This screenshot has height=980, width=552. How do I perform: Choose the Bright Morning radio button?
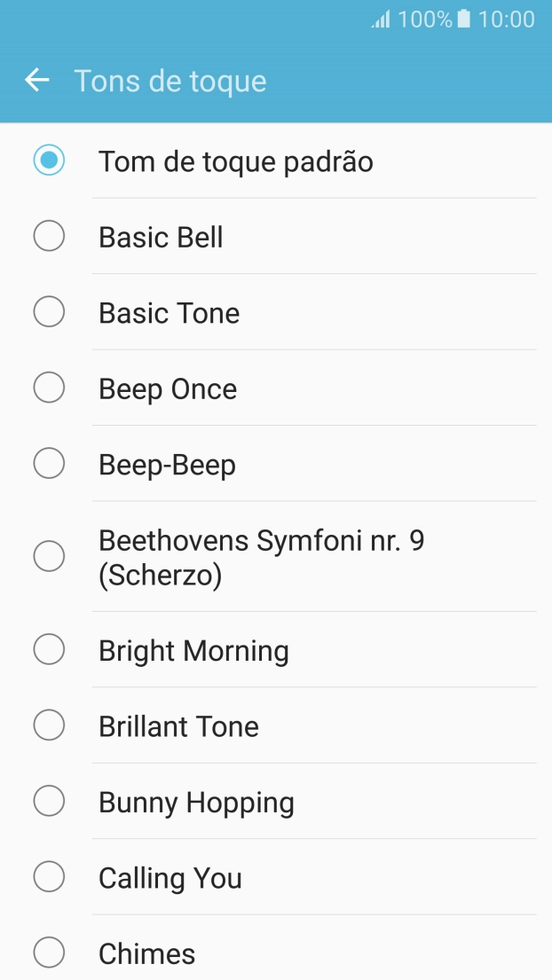click(49, 650)
